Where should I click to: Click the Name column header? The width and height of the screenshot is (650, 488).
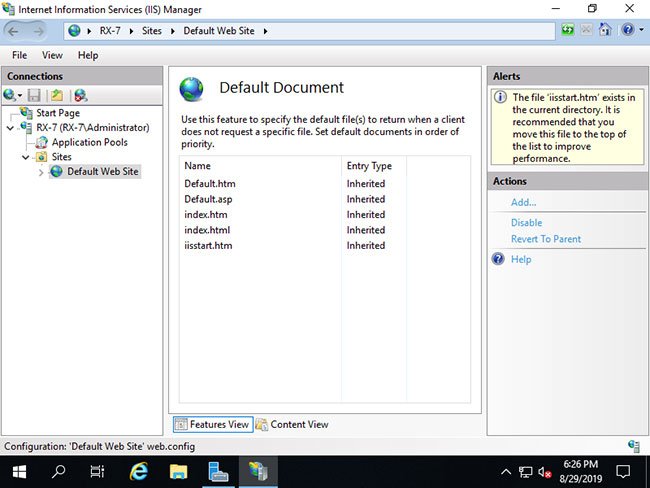[261, 166]
